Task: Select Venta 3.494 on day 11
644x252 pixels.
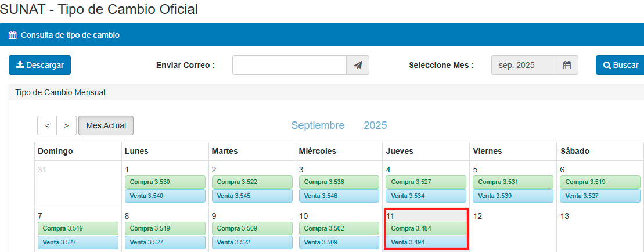Action: pyautogui.click(x=426, y=242)
